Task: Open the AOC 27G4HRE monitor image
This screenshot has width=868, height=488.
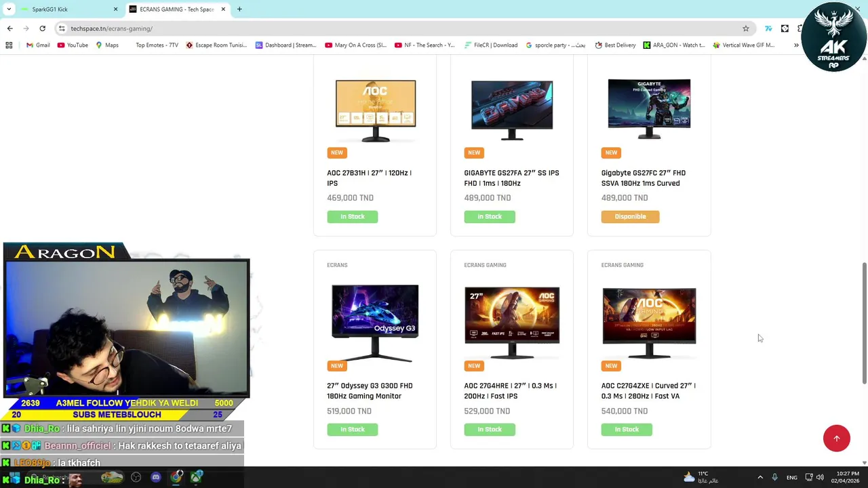Action: click(512, 323)
